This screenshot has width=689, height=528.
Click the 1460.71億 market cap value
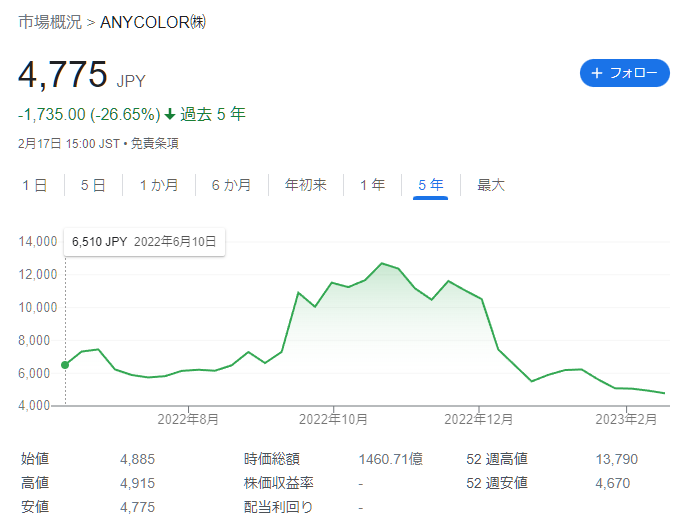coord(391,459)
